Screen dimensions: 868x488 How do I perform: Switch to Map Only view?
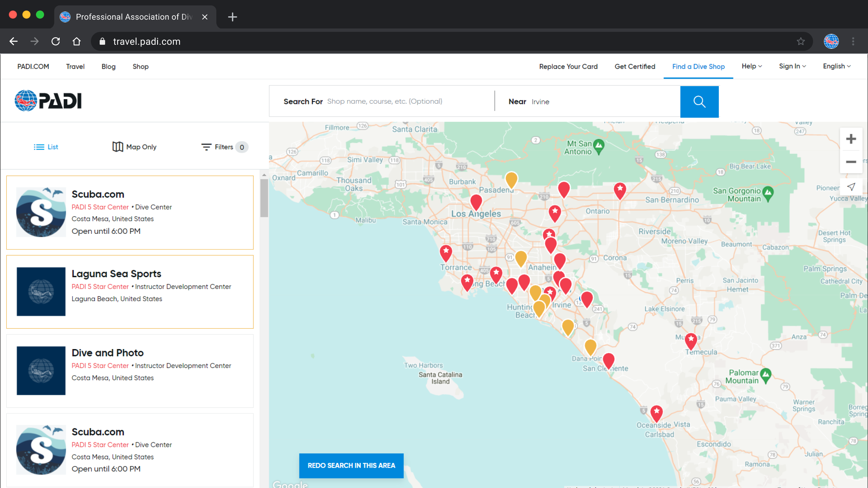tap(134, 147)
